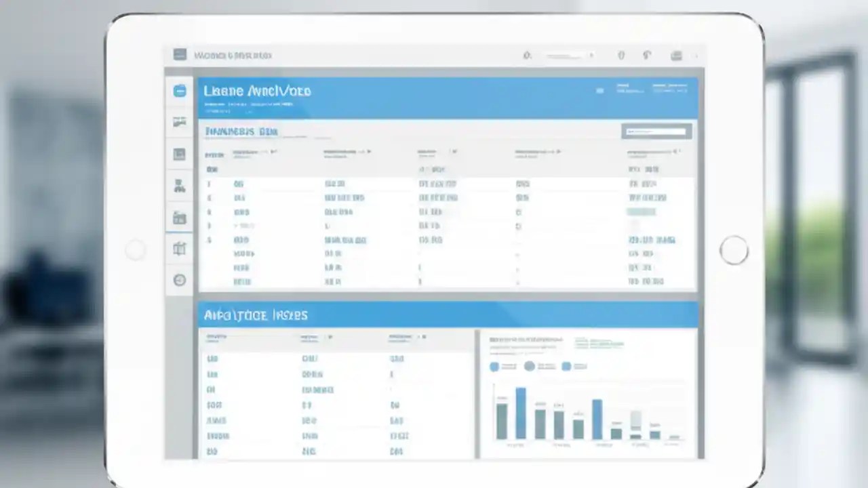The width and height of the screenshot is (868, 488).
Task: Open the history clock icon in the sidebar
Action: pyautogui.click(x=179, y=279)
